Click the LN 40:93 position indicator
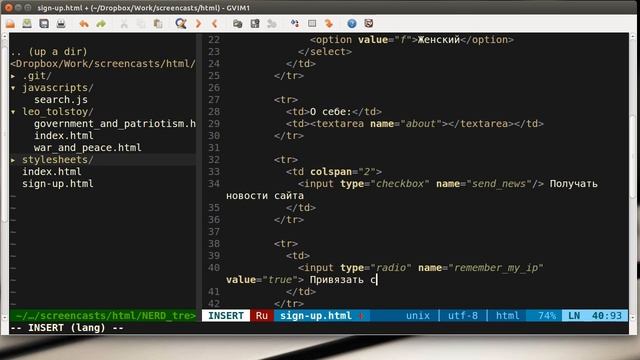 [x=595, y=316]
